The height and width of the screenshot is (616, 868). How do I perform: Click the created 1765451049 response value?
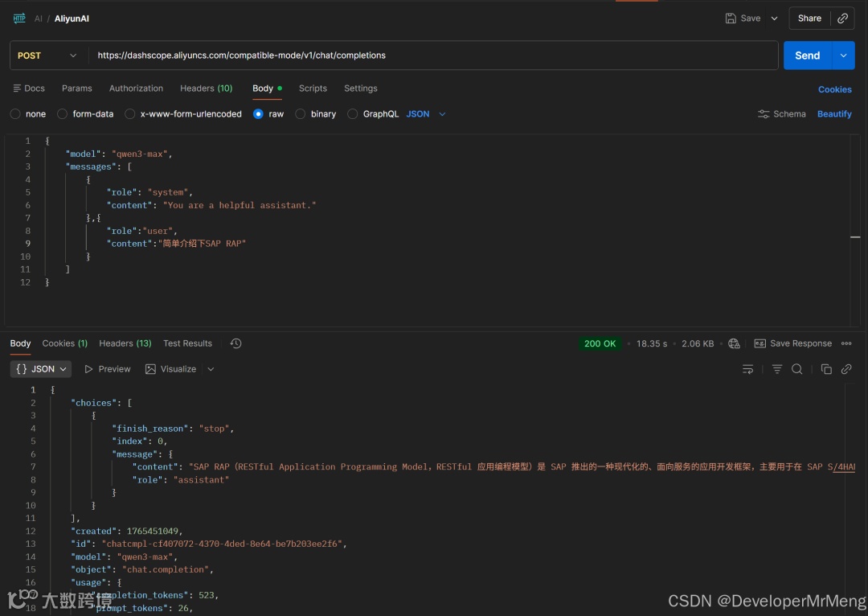click(152, 532)
